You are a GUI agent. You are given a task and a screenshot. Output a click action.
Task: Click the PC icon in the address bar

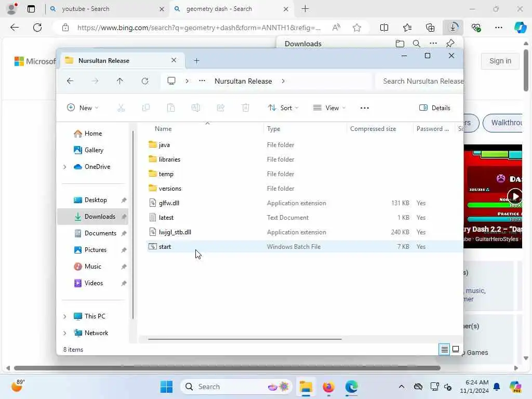171,81
